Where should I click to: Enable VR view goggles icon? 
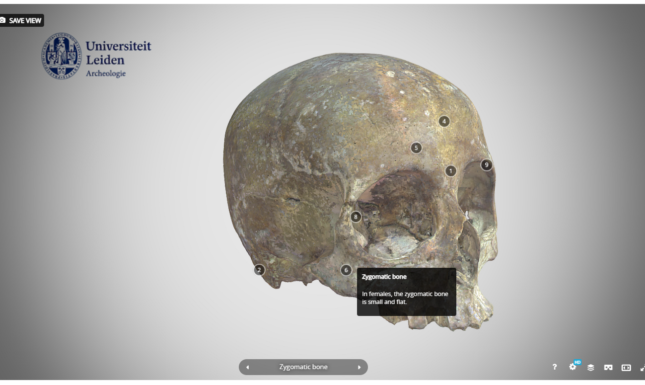click(x=608, y=367)
